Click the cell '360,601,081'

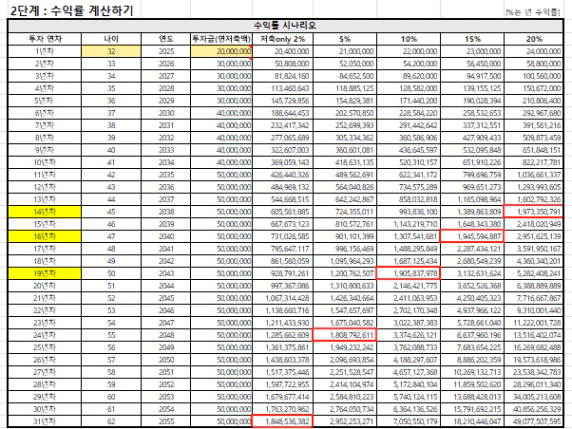pyautogui.click(x=345, y=150)
